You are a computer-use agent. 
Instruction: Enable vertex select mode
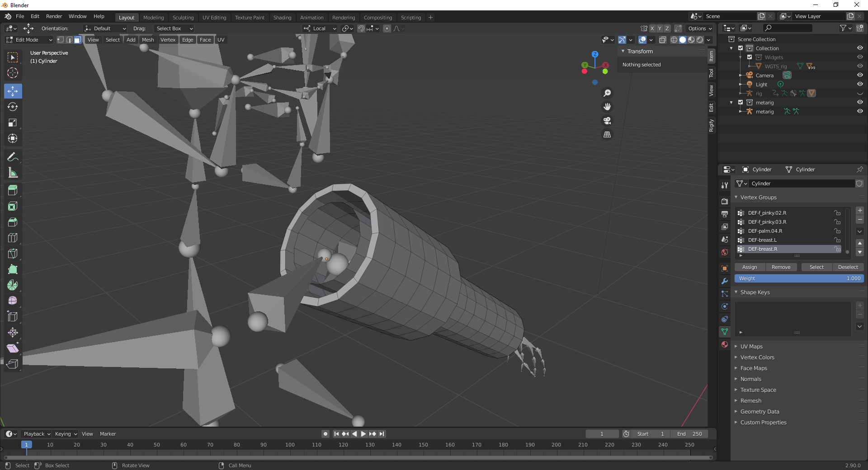tap(61, 40)
